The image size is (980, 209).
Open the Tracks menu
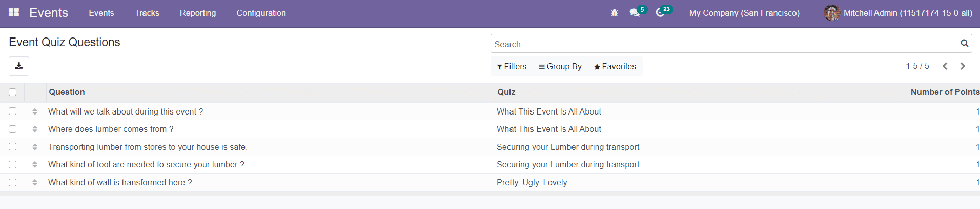click(x=147, y=13)
